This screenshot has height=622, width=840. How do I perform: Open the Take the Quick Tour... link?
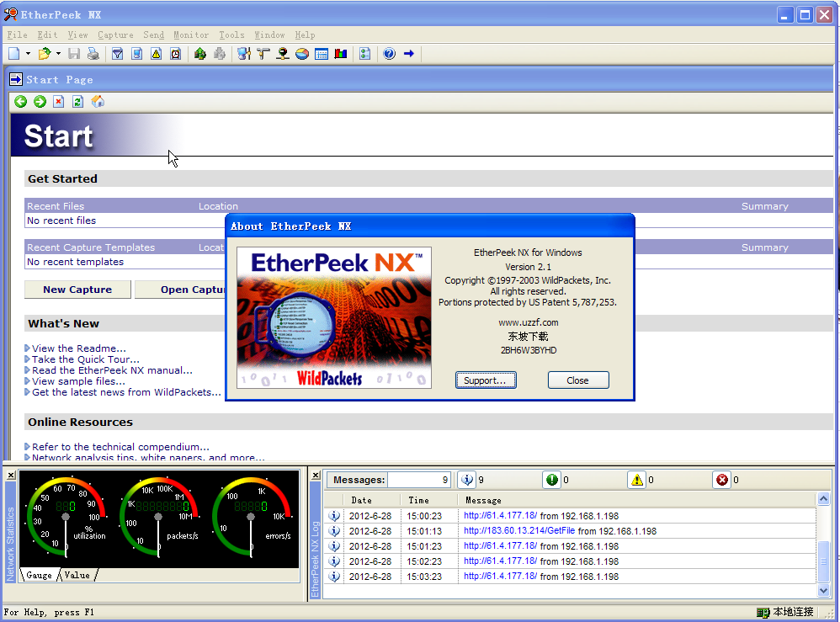[86, 359]
